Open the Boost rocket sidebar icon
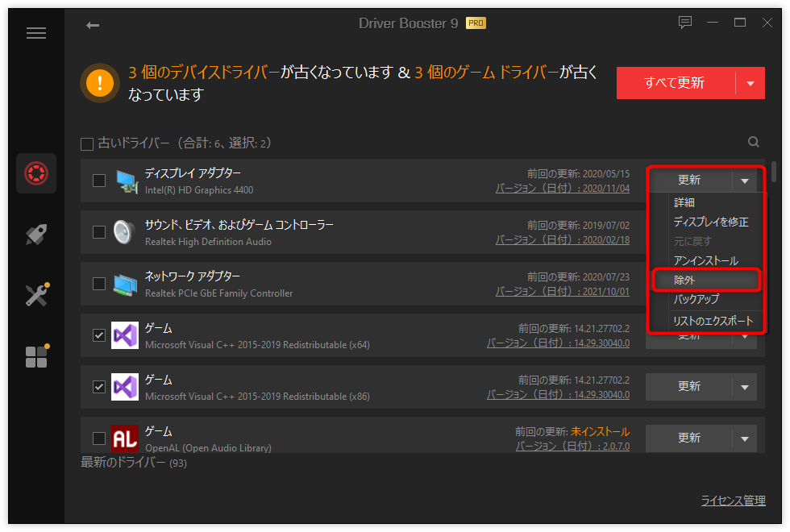 (36, 235)
